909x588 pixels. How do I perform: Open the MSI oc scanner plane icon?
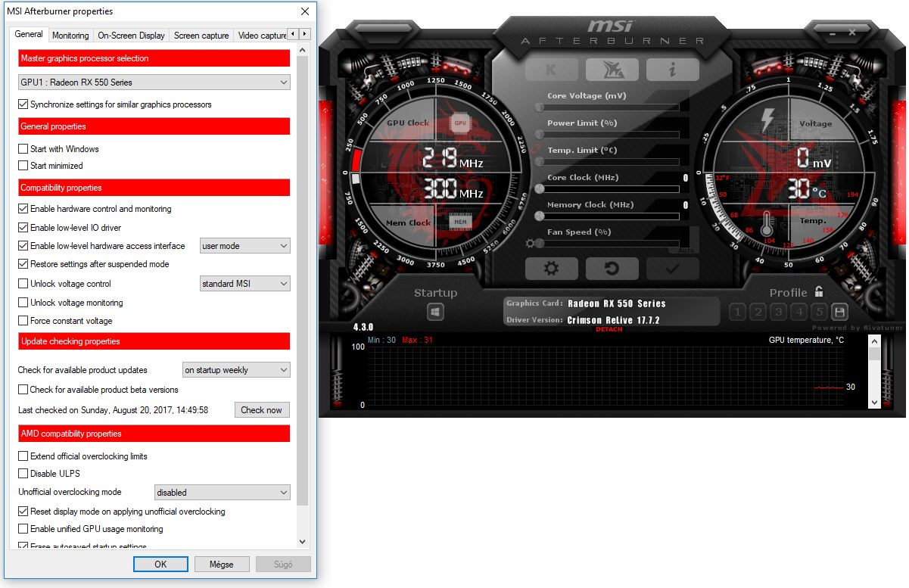[612, 69]
